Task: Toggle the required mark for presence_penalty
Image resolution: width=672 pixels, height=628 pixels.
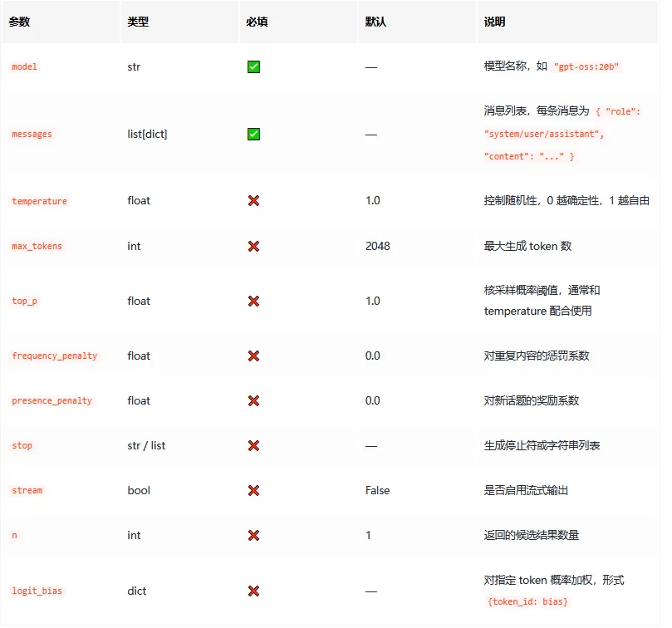Action: click(x=253, y=400)
